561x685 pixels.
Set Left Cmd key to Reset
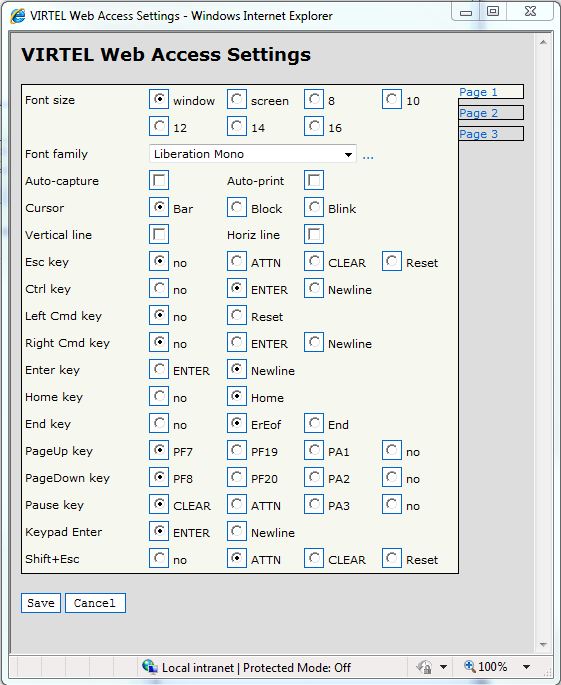coord(236,315)
